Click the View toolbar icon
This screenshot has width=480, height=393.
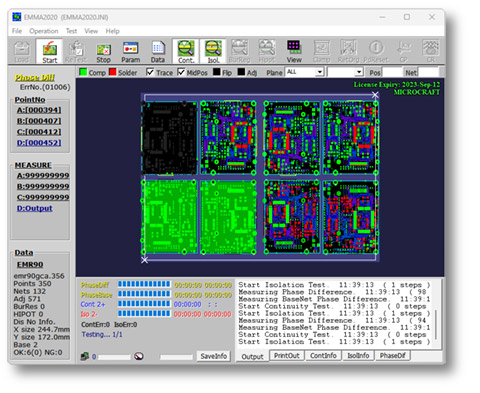coord(294,51)
